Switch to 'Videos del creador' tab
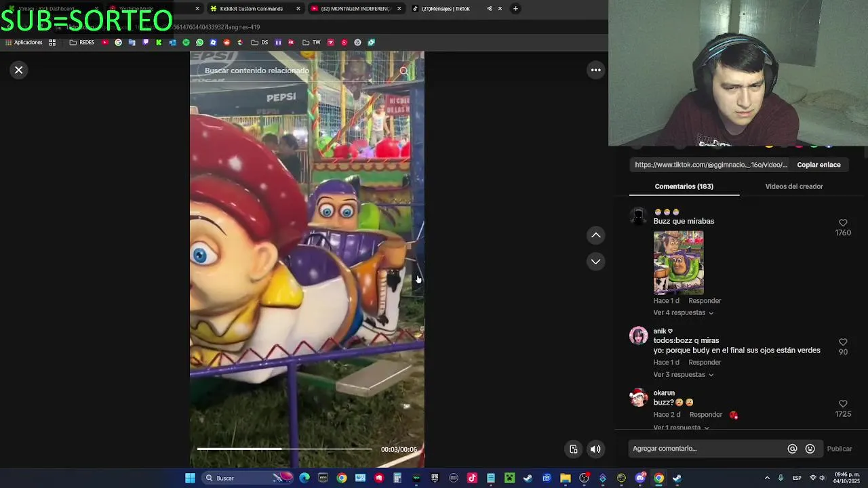 tap(794, 186)
